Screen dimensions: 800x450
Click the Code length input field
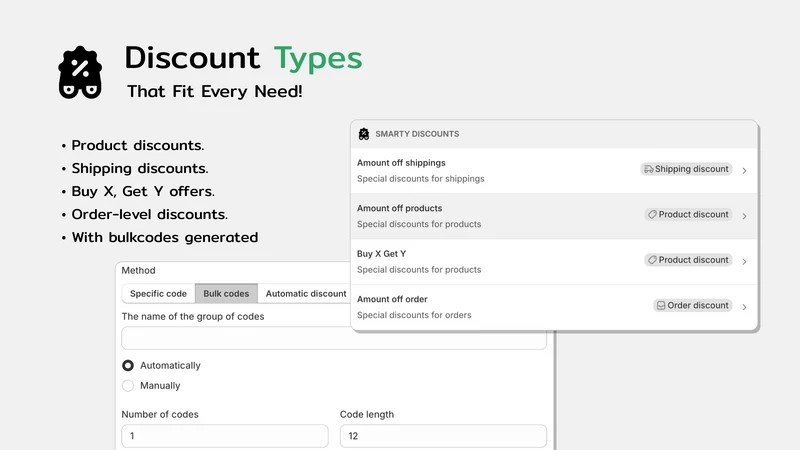click(x=443, y=436)
